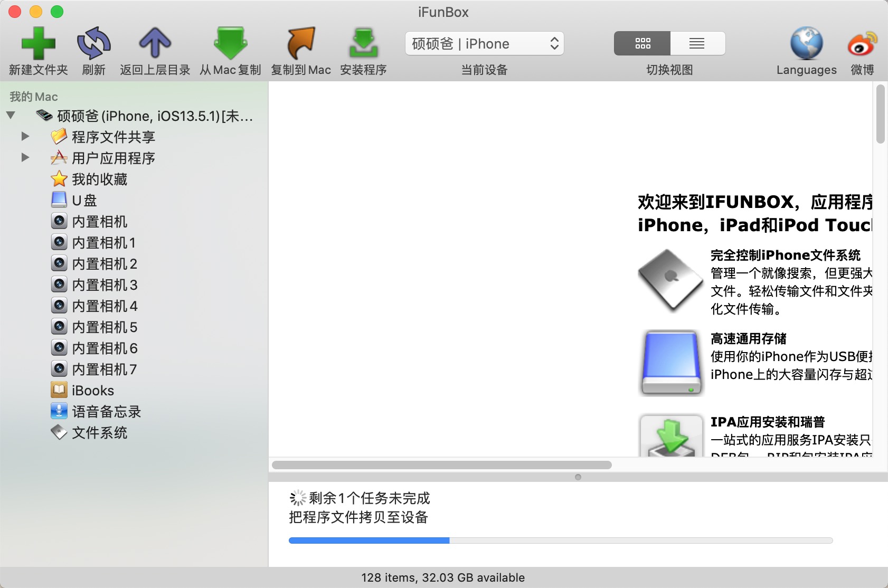Open the 微博 Weibo icon
Image resolution: width=888 pixels, height=588 pixels.
coord(862,44)
